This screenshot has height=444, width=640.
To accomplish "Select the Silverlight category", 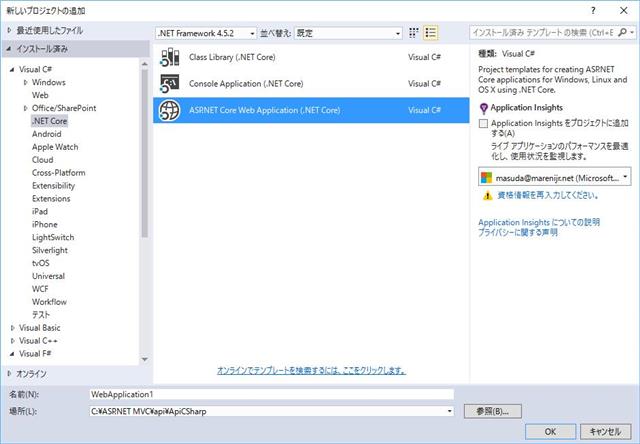I will (51, 250).
